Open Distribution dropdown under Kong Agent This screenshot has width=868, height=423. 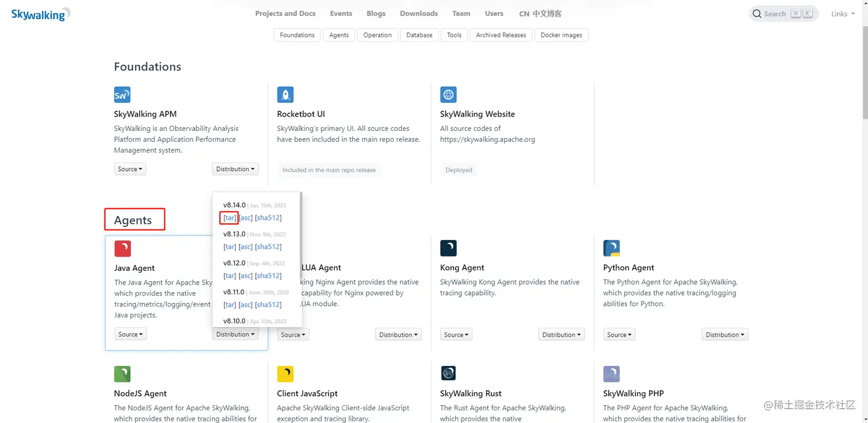click(x=561, y=335)
